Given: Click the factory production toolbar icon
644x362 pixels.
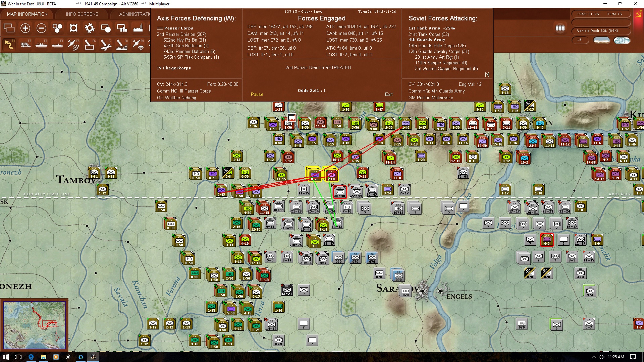Looking at the screenshot, I should (x=138, y=28).
